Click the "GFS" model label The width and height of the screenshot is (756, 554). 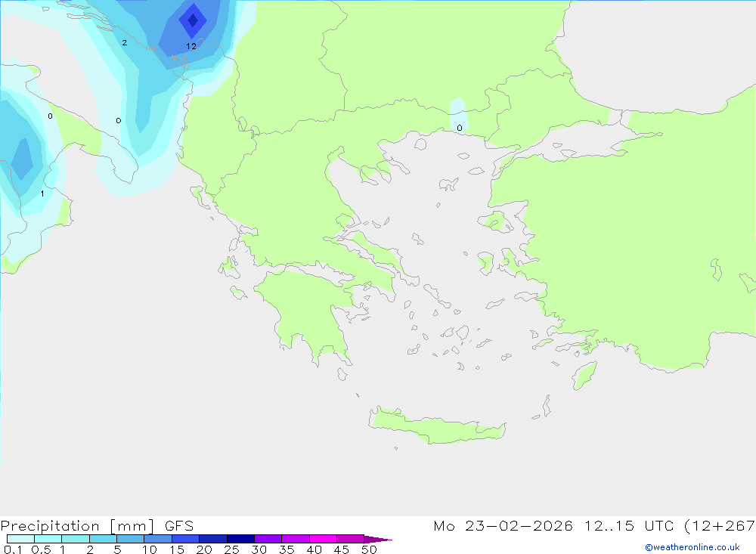[179, 526]
